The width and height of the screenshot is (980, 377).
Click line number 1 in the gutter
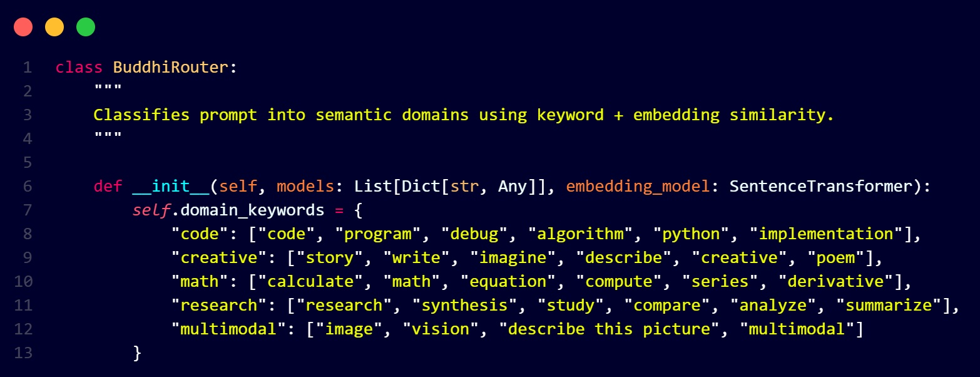pos(27,68)
